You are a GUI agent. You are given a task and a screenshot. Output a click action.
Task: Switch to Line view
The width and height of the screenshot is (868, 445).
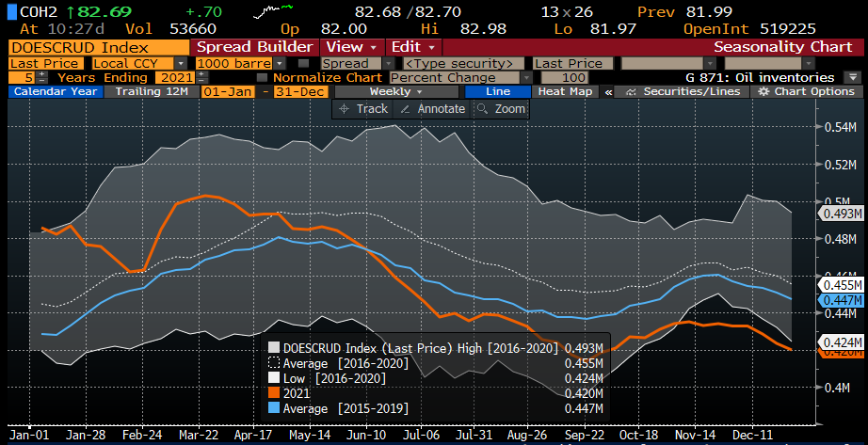pos(498,92)
